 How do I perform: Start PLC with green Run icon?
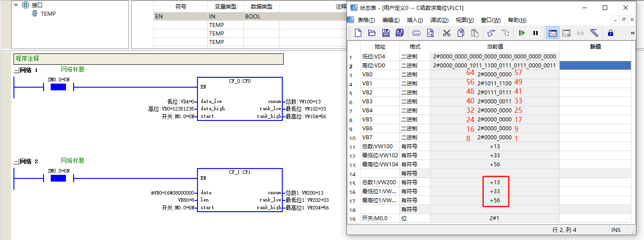[x=521, y=33]
